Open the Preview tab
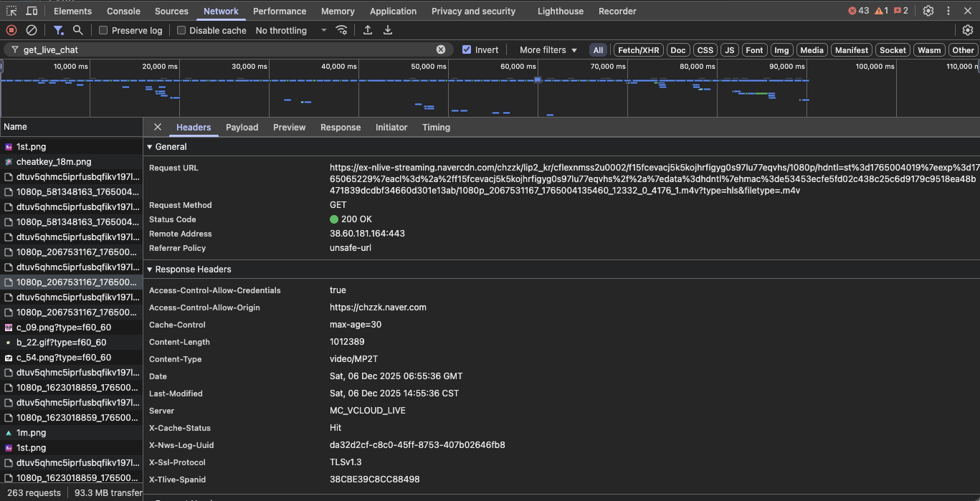 click(x=289, y=127)
